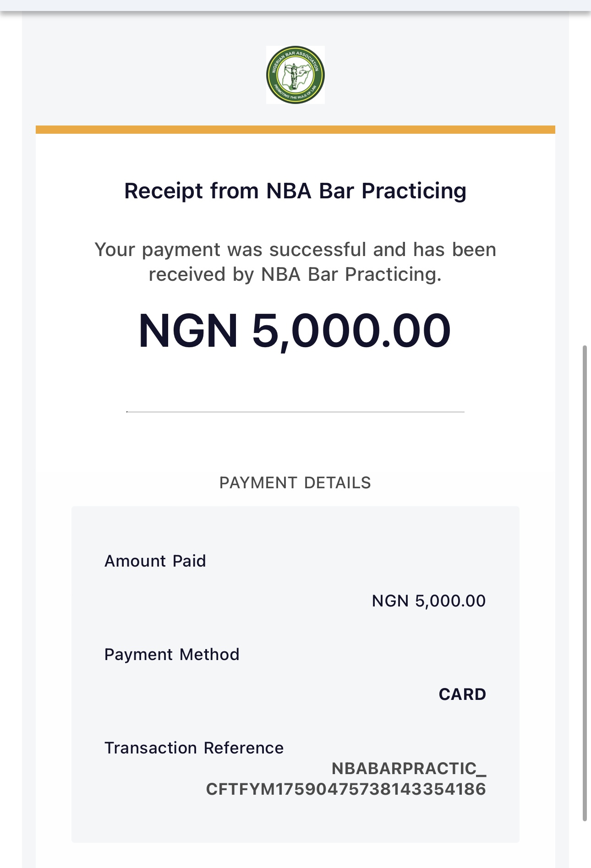Click 'received by NBA Bar Practicing.' text line

[295, 274]
